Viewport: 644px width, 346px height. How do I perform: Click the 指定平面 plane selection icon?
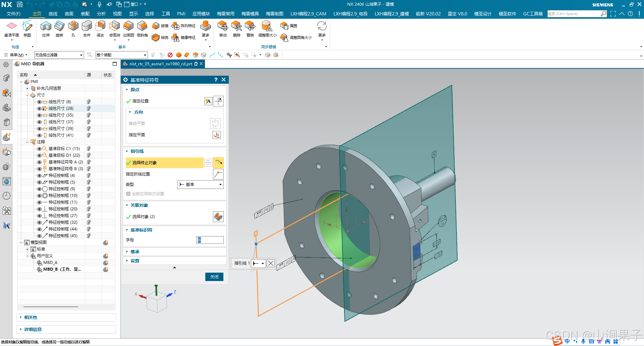[x=217, y=135]
